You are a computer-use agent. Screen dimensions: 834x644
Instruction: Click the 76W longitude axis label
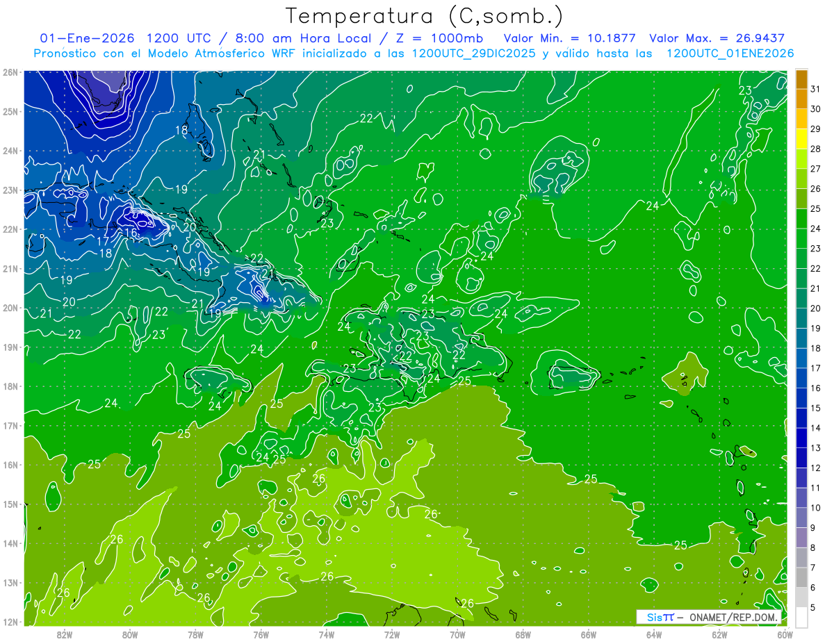(261, 634)
